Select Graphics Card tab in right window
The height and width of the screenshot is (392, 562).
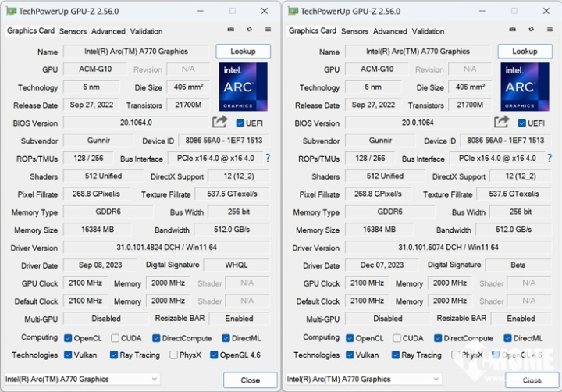pos(312,30)
